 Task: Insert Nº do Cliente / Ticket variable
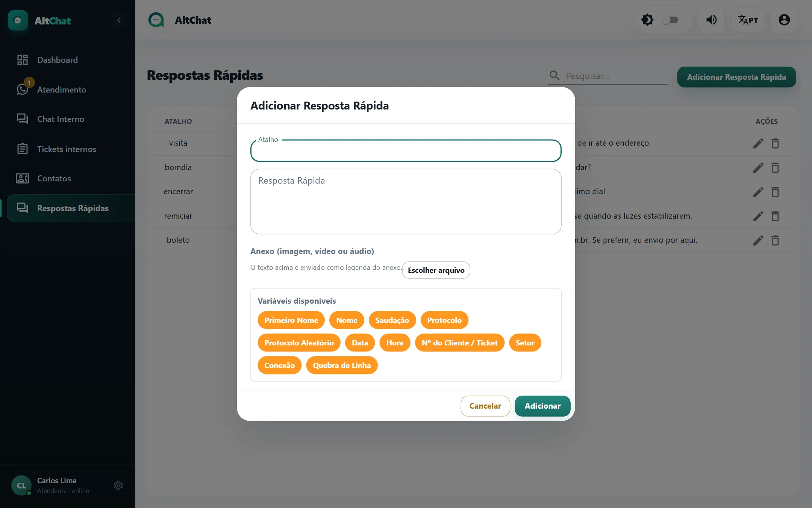point(459,343)
